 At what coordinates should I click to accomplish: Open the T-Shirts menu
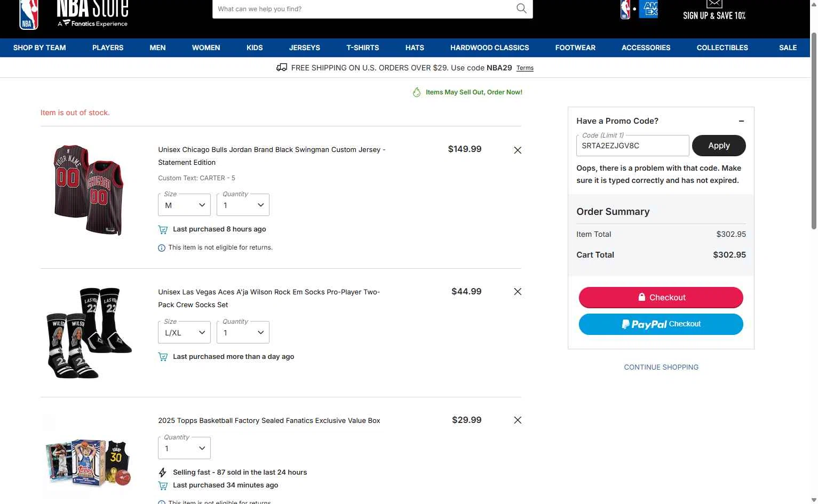coord(363,47)
